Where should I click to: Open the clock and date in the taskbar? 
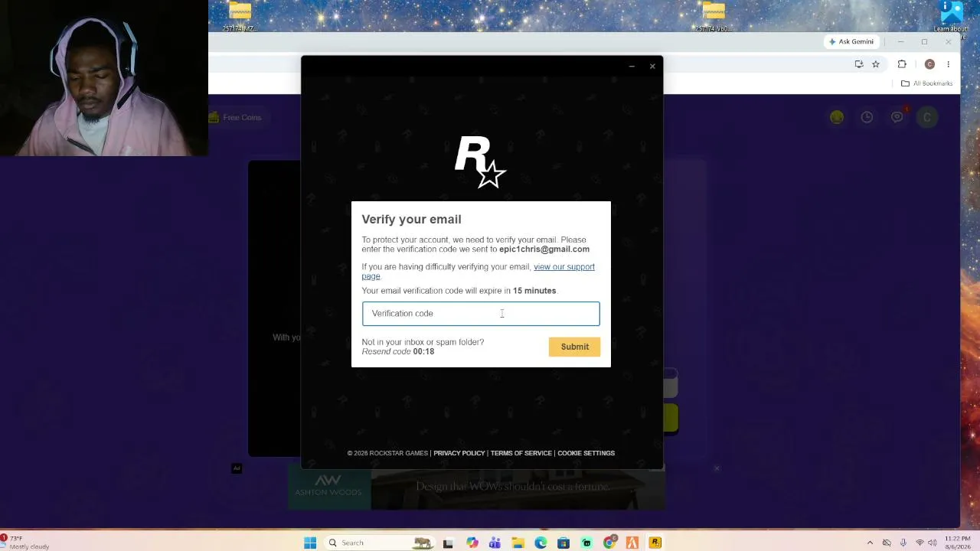[958, 543]
